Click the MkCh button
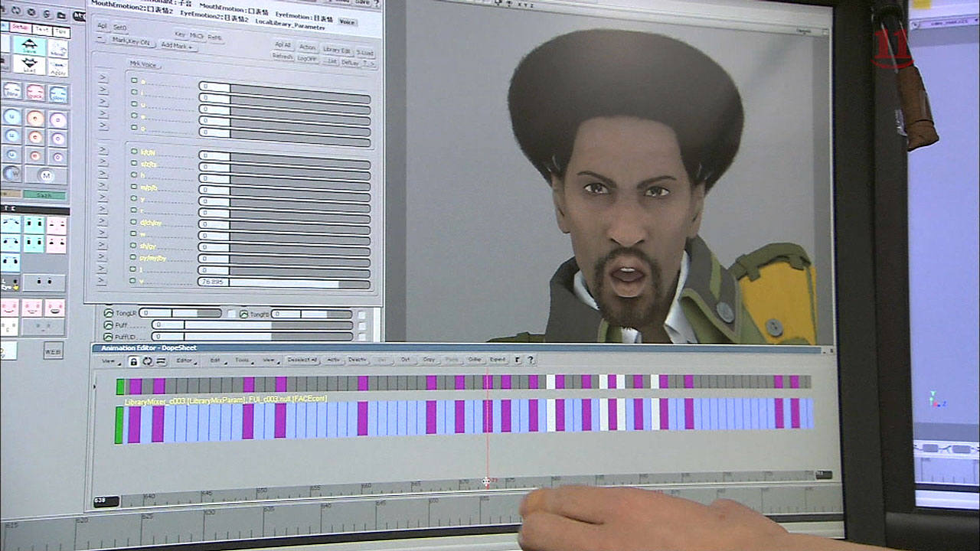Viewport: 980px width, 551px height. pos(197,35)
